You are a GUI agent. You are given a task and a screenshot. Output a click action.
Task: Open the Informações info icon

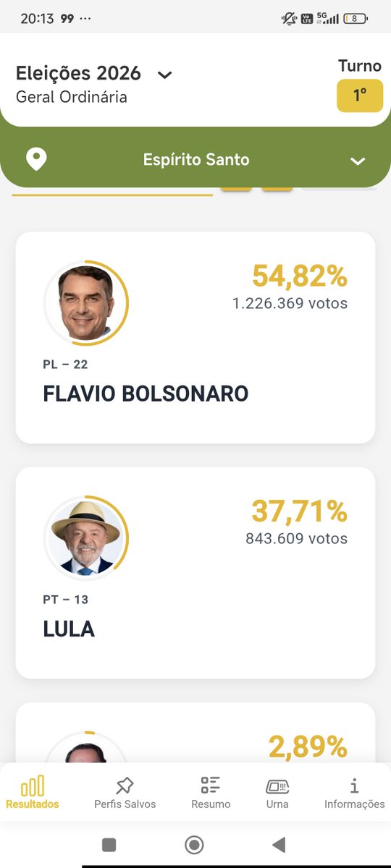click(354, 786)
